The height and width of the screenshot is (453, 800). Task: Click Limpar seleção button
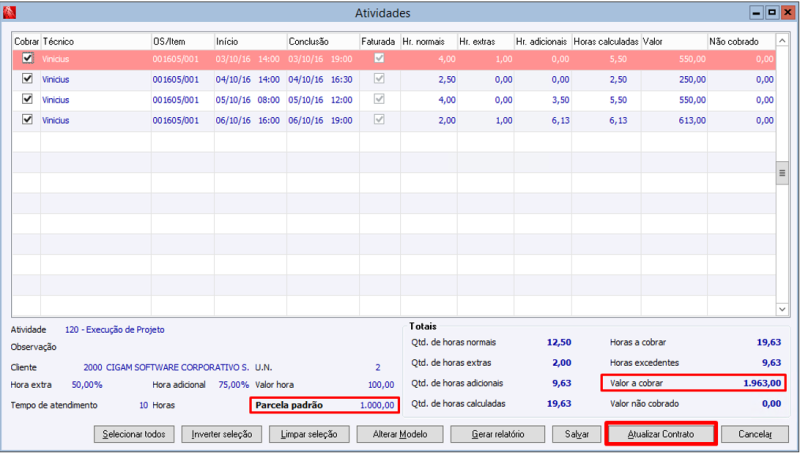coord(309,434)
